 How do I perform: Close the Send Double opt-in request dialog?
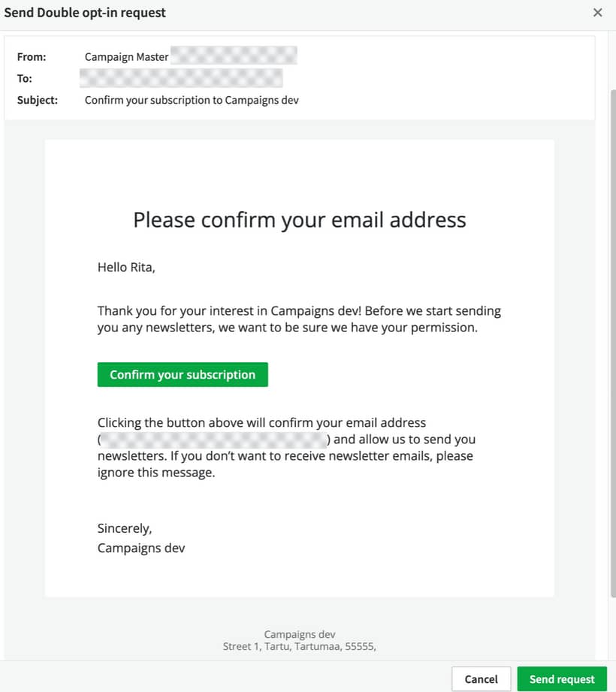[597, 12]
